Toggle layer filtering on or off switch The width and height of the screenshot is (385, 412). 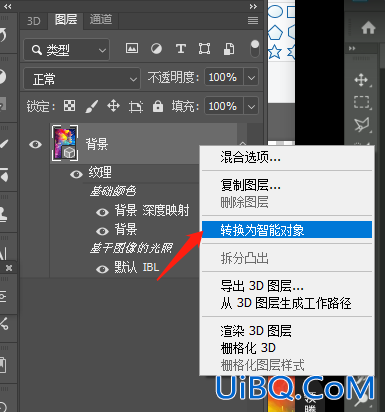255,49
